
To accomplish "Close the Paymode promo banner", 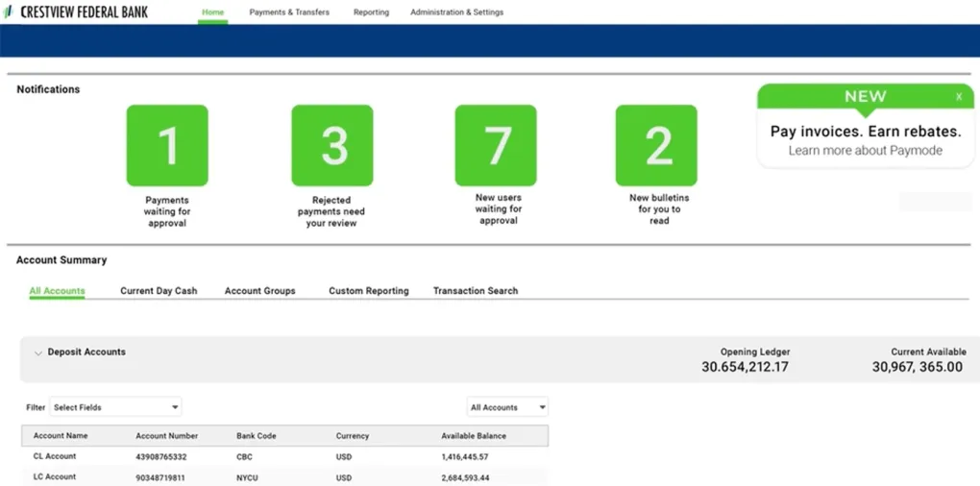I will tap(958, 97).
